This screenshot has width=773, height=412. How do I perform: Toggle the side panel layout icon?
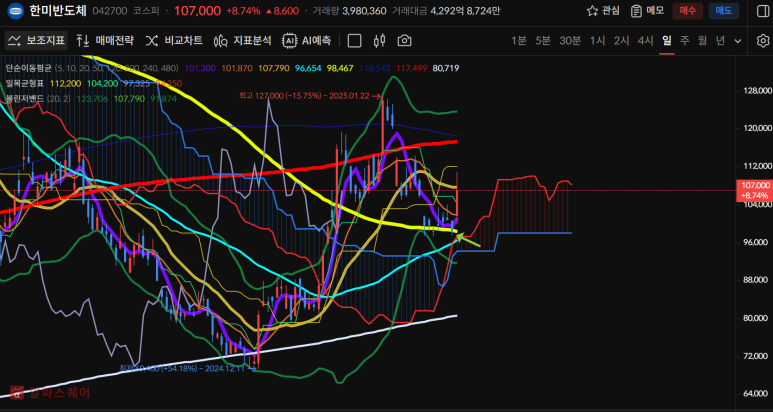[x=761, y=11]
